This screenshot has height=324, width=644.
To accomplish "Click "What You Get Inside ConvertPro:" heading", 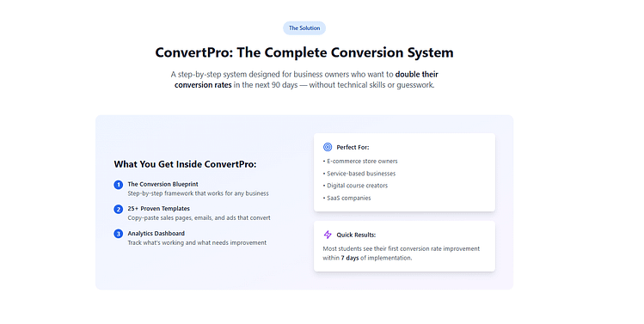I will click(x=185, y=164).
